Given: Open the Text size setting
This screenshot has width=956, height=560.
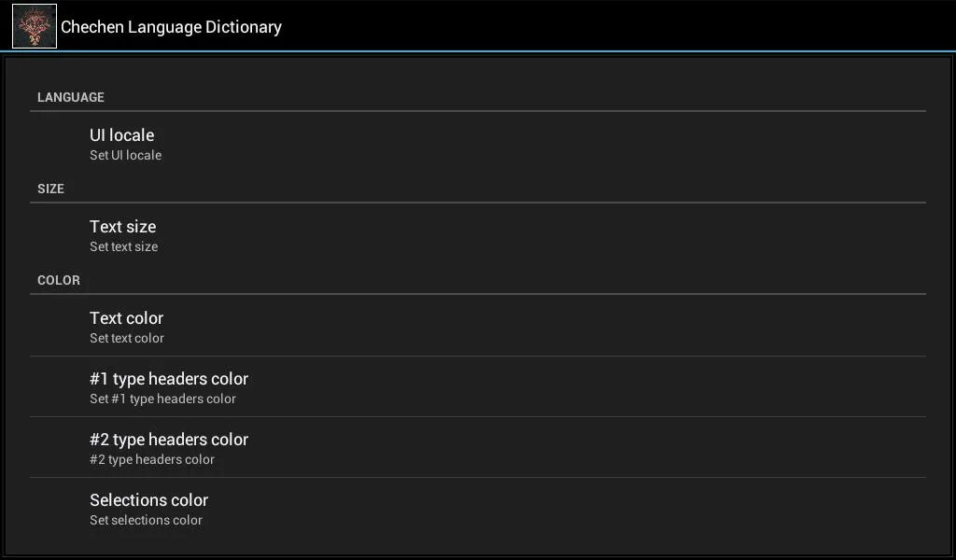Looking at the screenshot, I should click(x=122, y=227).
